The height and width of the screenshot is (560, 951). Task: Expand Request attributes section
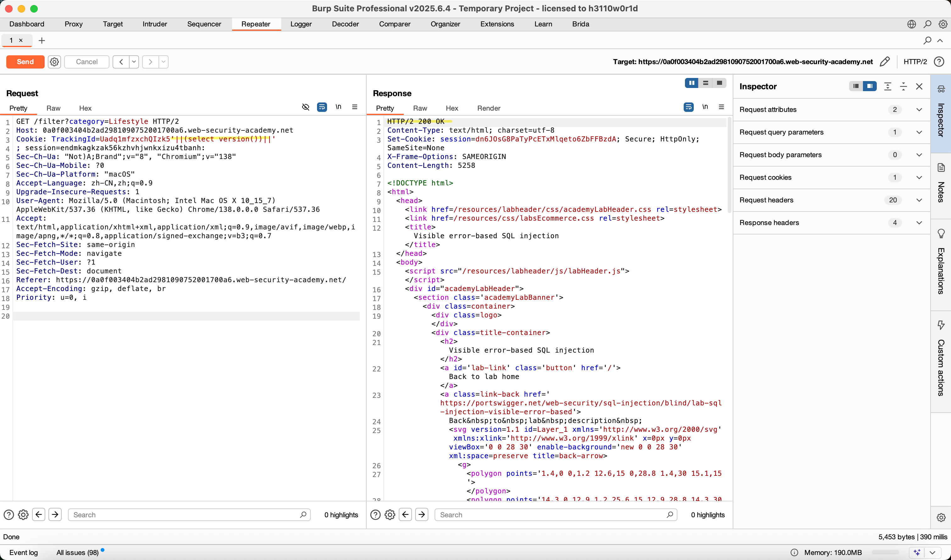[831, 109]
